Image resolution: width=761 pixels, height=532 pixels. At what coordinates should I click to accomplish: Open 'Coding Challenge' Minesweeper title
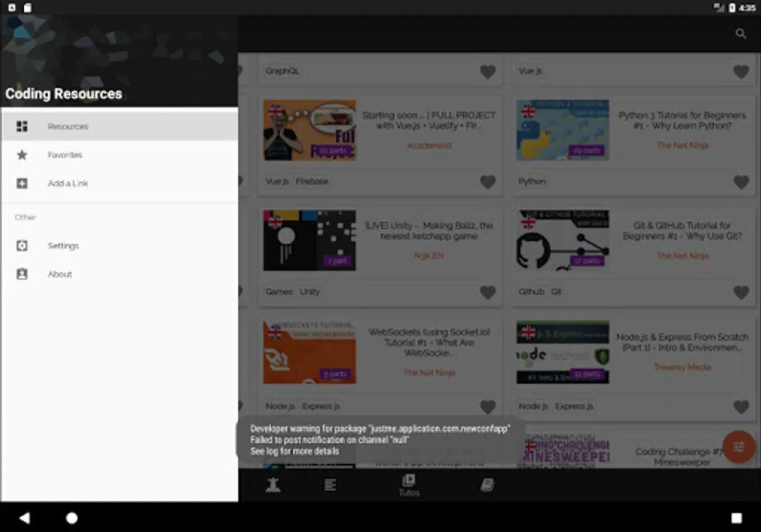click(680, 457)
